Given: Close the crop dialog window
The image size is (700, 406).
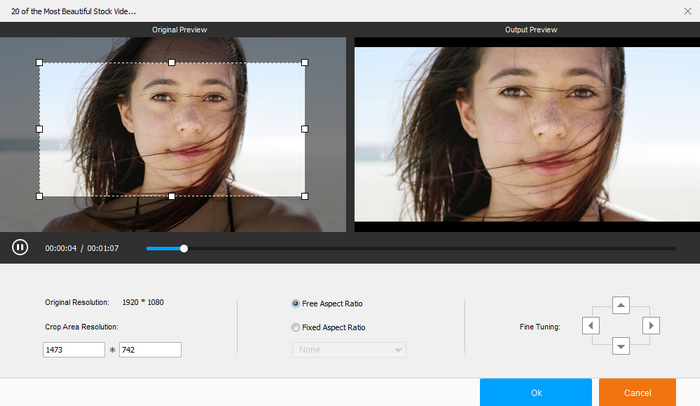Looking at the screenshot, I should coord(688,11).
